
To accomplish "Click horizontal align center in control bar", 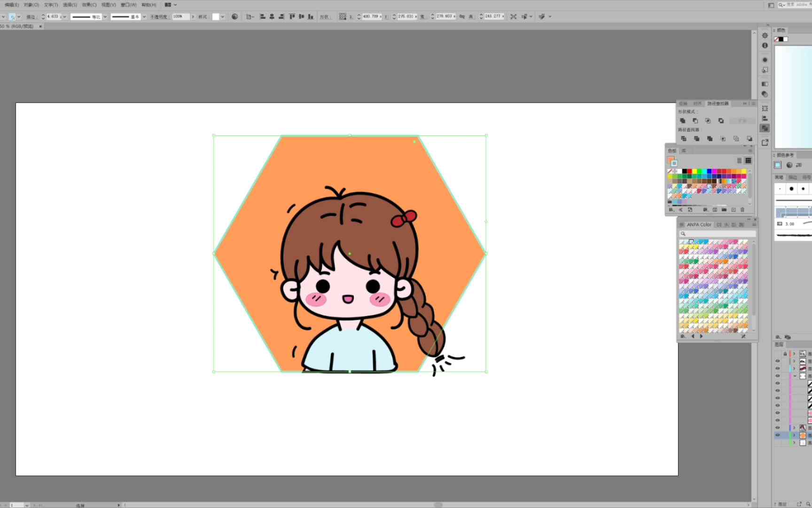I will 272,16.
